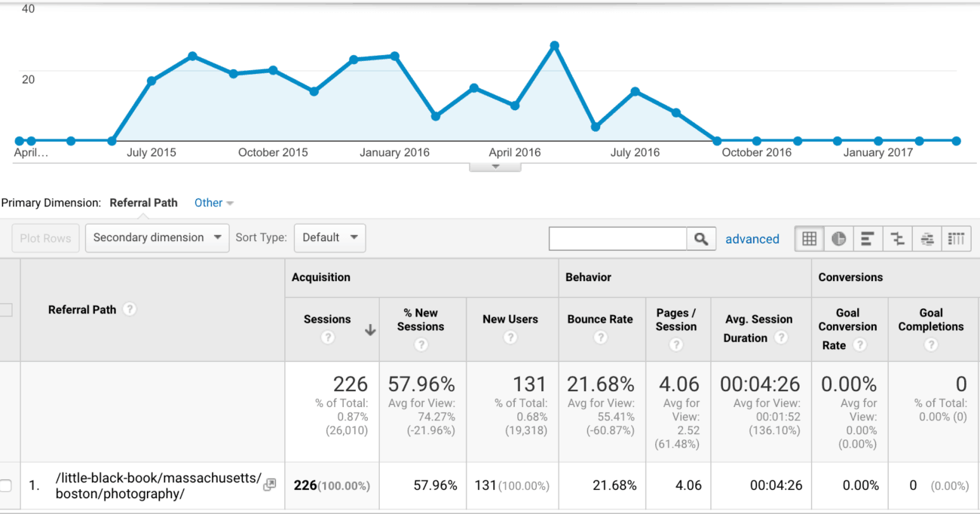Open the advanced filter link
Image resolution: width=980 pixels, height=514 pixels.
coord(752,239)
